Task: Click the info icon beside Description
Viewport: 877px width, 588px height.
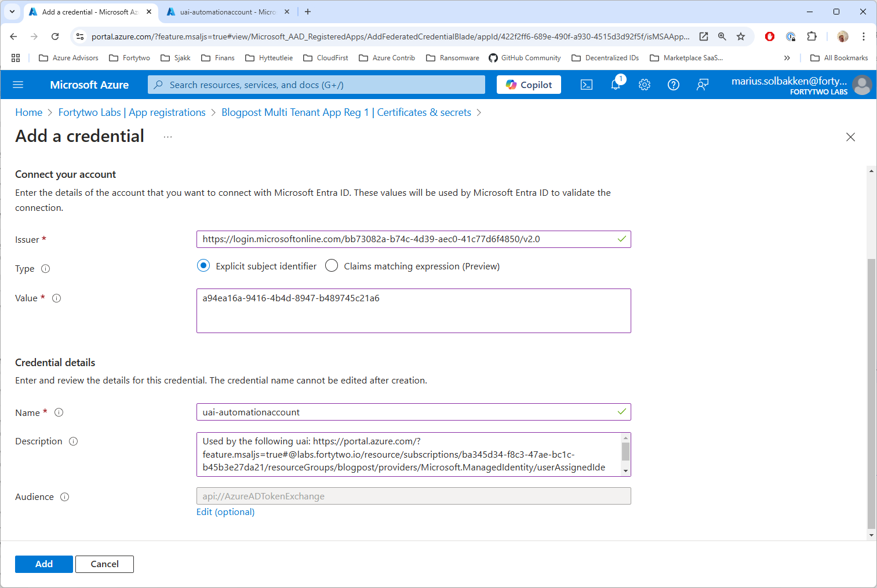Action: (x=74, y=441)
